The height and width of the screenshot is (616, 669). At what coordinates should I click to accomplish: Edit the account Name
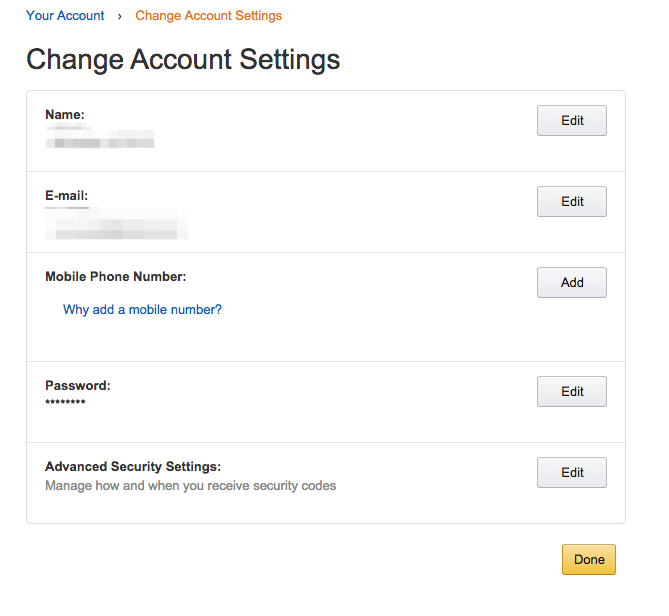click(572, 121)
